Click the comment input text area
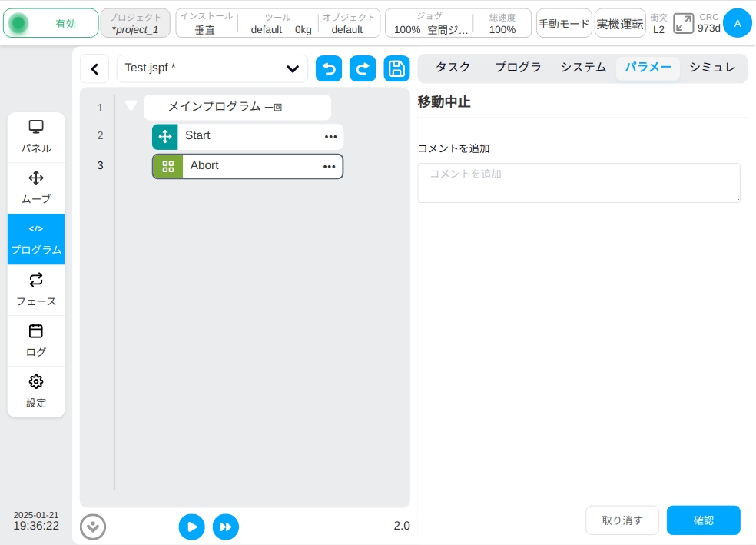Screen dimensions: 756x545 [x=579, y=183]
